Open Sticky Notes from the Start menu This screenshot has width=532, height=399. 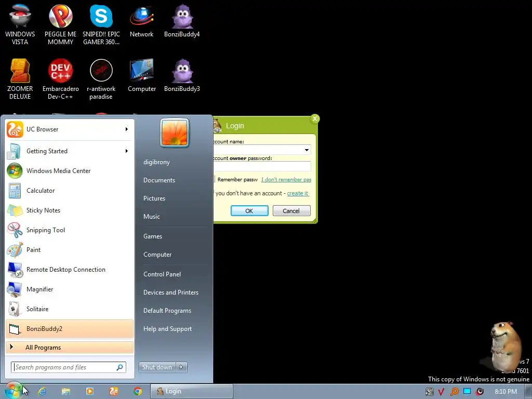(70, 210)
